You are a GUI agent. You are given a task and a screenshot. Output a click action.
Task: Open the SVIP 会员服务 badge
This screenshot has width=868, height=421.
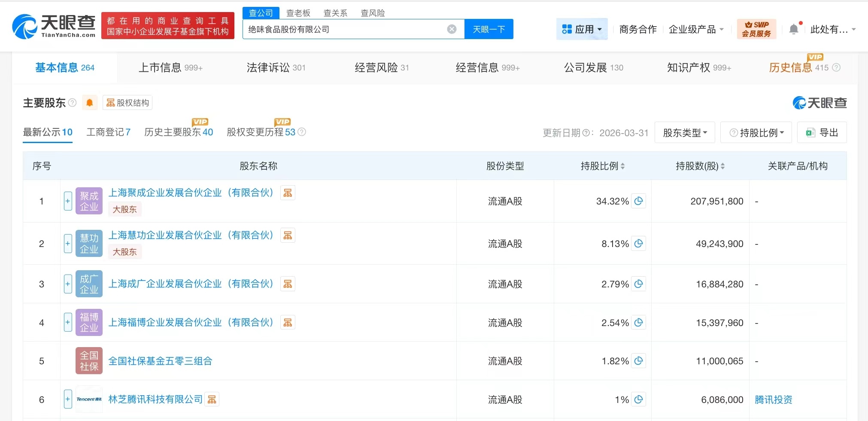(756, 29)
